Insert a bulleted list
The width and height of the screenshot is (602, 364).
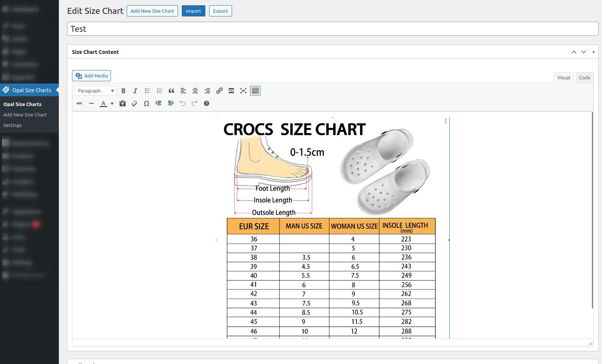click(147, 91)
